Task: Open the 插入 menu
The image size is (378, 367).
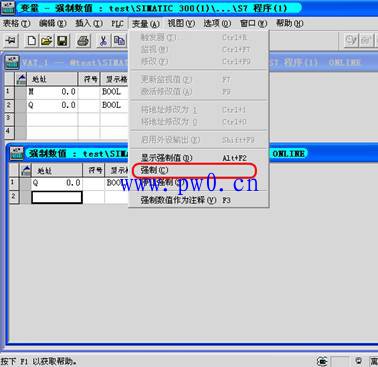Action: (x=88, y=23)
